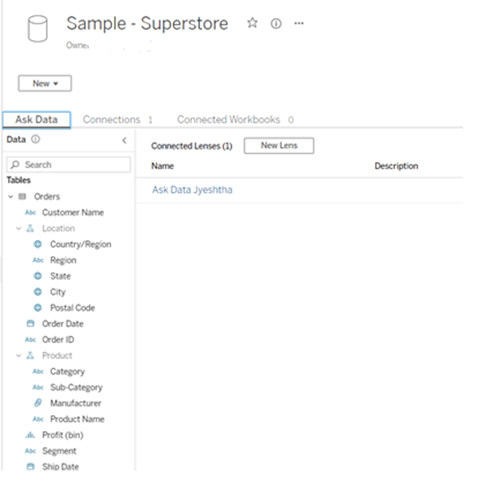Click the Abc icon for Customer Name

coord(30,212)
